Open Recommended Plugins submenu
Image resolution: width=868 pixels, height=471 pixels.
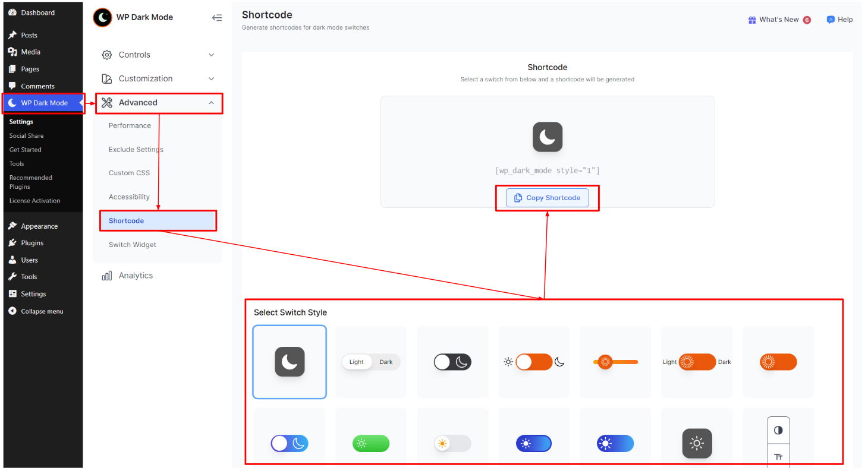31,182
